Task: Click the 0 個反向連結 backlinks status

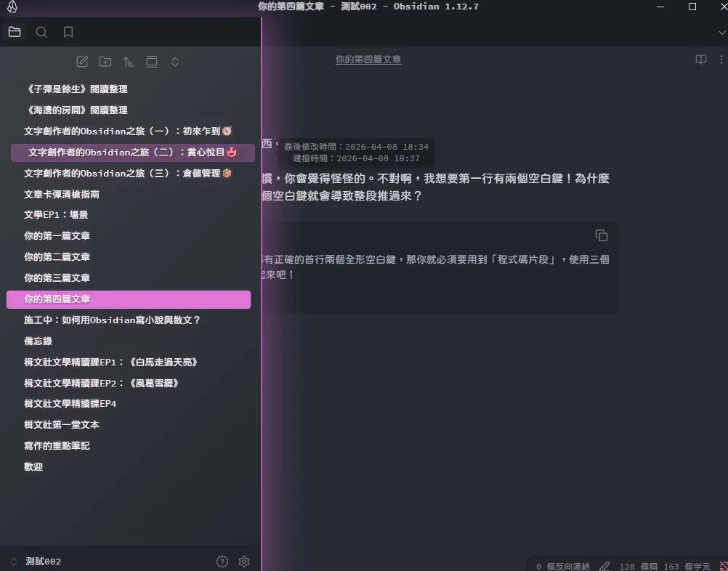Action: tap(563, 566)
